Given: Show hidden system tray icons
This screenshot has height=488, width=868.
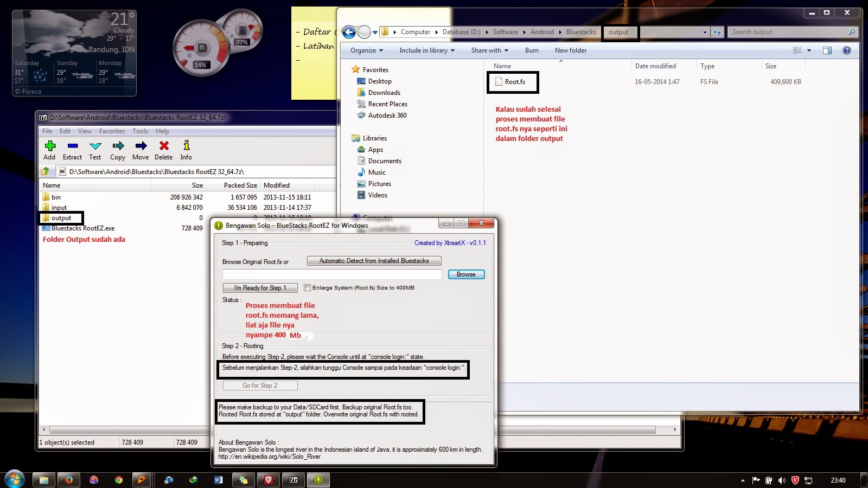Looking at the screenshot, I should (743, 480).
